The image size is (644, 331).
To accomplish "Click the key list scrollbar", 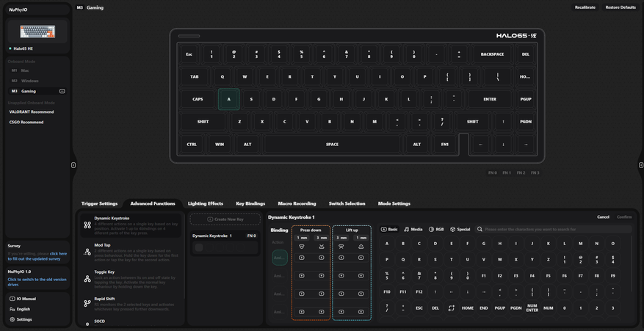I will [632, 263].
